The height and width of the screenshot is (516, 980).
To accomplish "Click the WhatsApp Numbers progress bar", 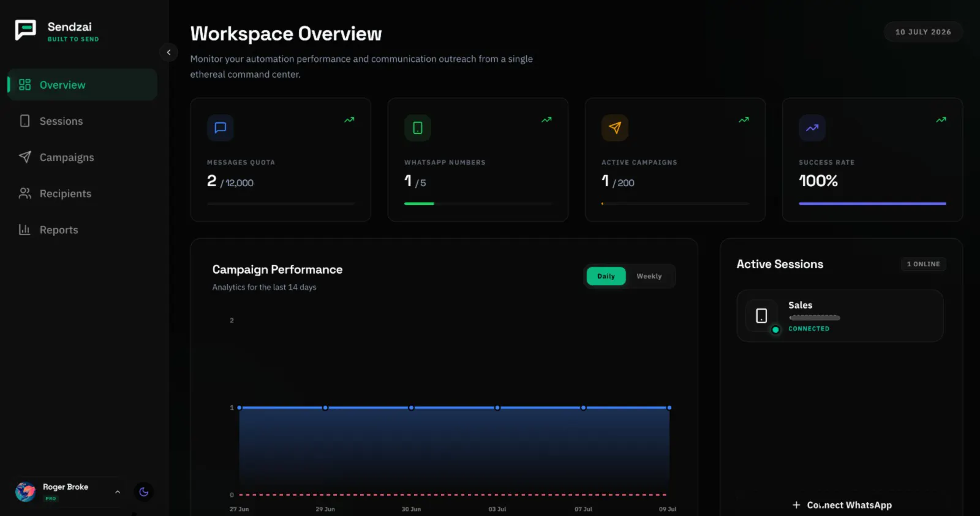I will pyautogui.click(x=478, y=203).
